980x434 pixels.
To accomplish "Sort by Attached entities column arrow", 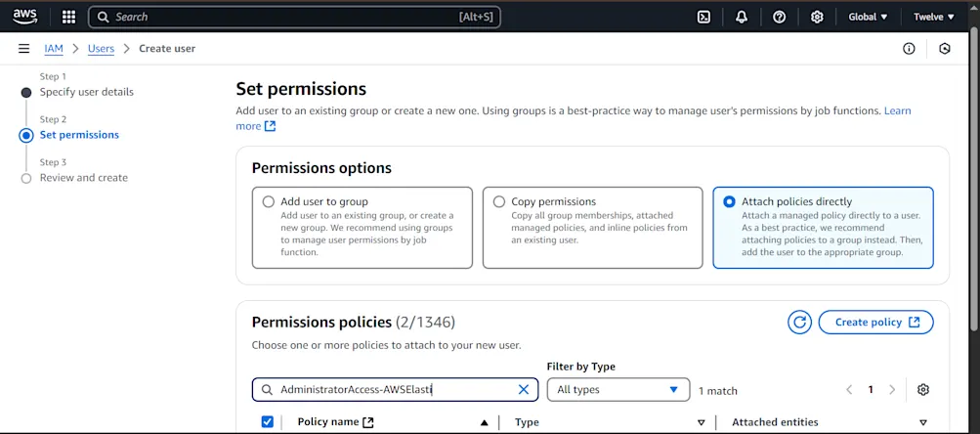I will [923, 422].
